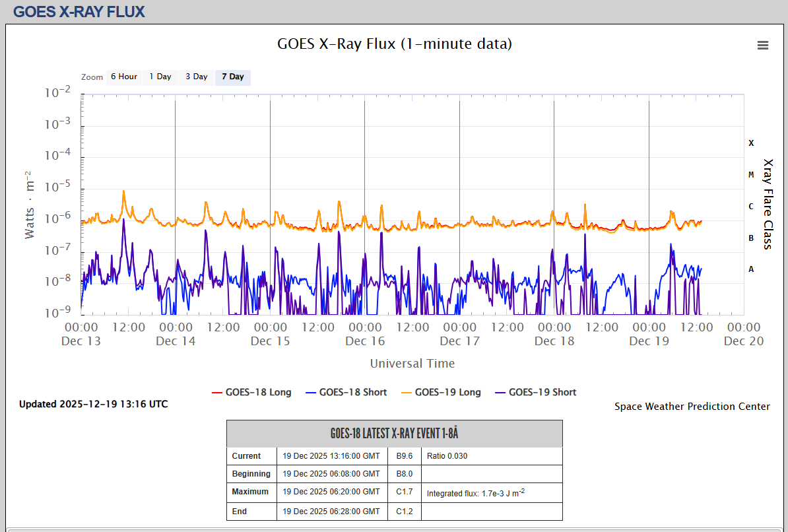Toggle the GOES-18 Long series in legend

point(251,392)
